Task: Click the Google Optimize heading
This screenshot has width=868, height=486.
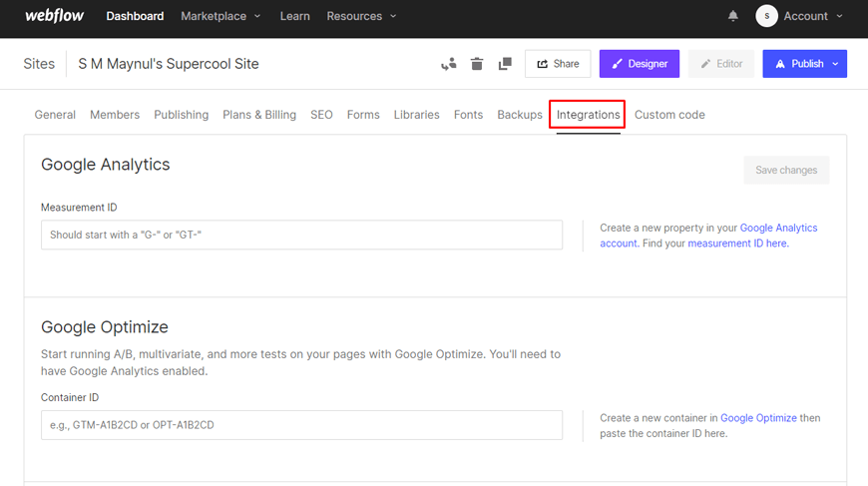Action: 105,327
